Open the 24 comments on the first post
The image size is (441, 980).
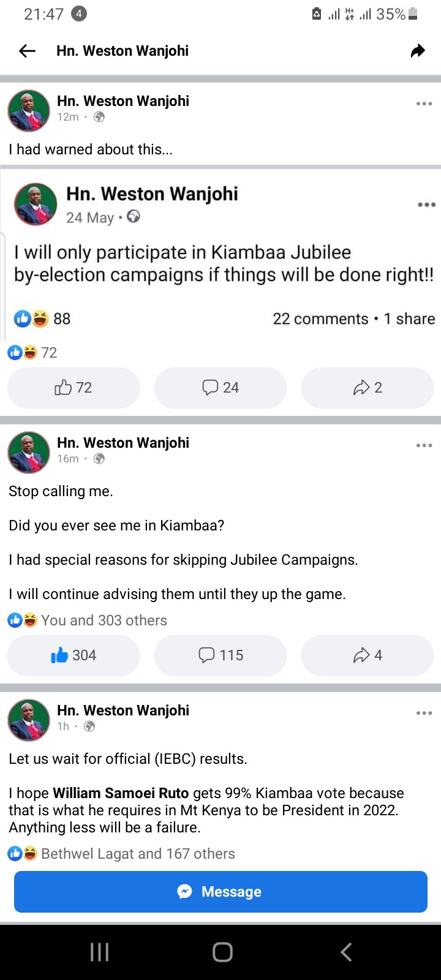221,388
